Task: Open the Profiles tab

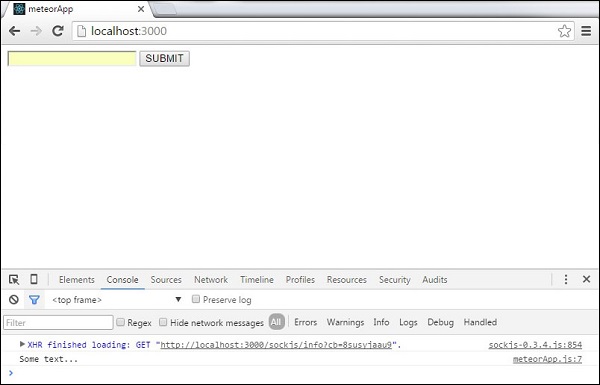Action: [x=300, y=280]
